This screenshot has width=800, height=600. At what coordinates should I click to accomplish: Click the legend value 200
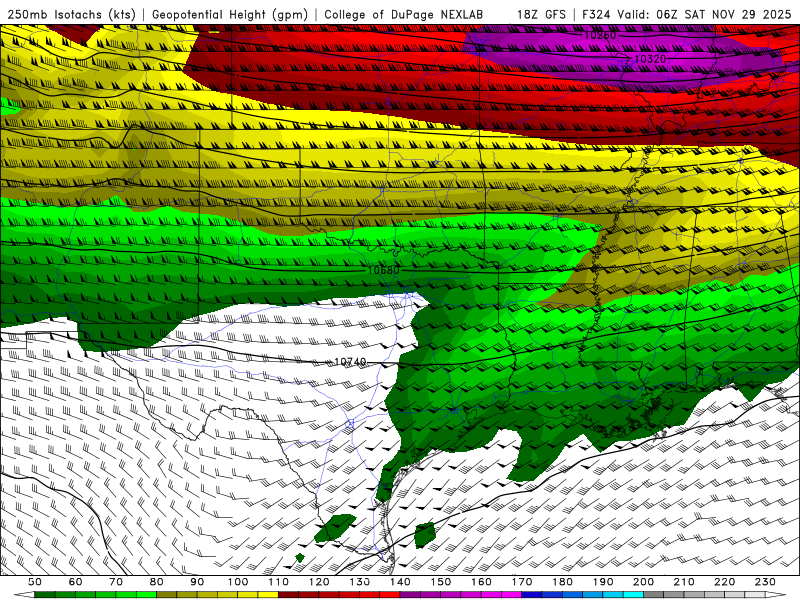643,582
